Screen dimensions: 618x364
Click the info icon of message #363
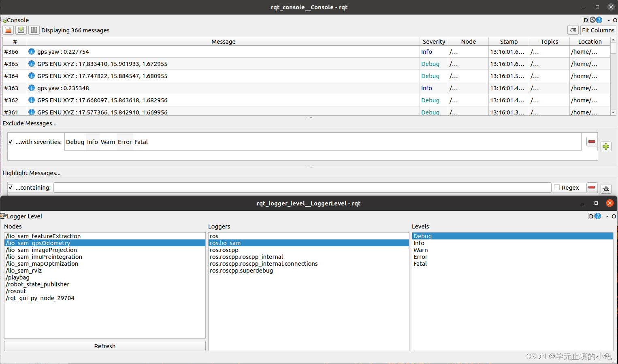(x=32, y=88)
